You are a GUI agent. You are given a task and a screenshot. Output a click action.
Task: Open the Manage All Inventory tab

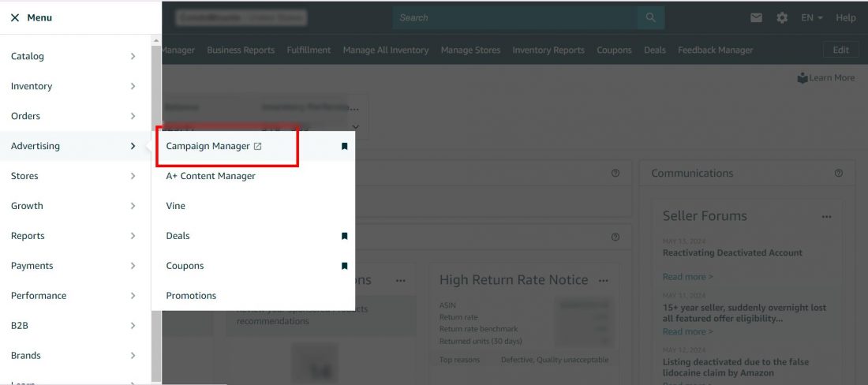pyautogui.click(x=386, y=50)
